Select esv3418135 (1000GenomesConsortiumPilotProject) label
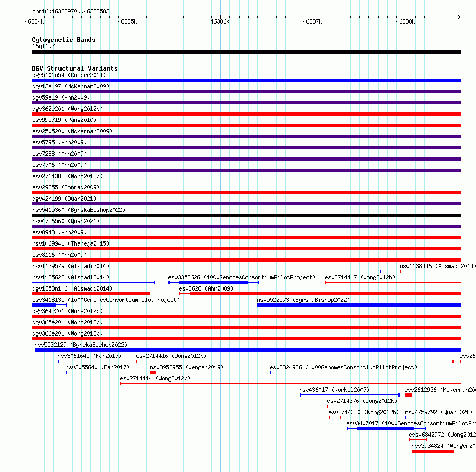This screenshot has width=476, height=472. point(106,300)
